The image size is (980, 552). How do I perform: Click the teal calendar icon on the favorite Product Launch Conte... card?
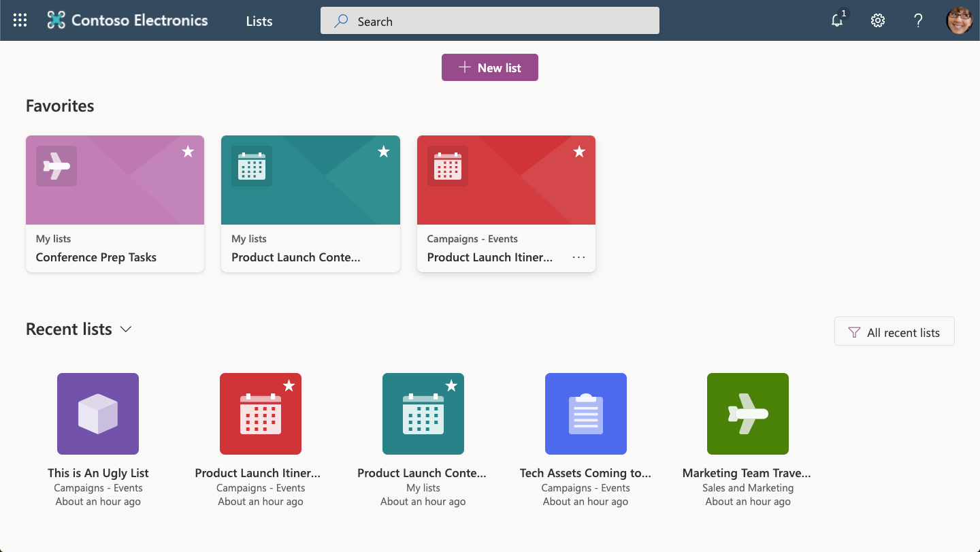pos(252,165)
